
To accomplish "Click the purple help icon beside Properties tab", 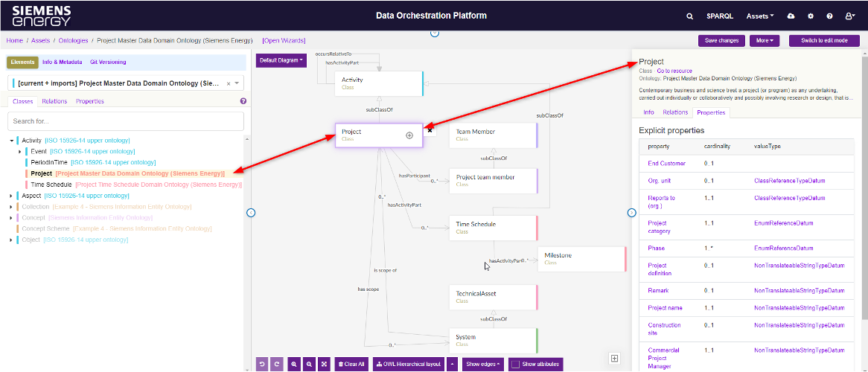I will point(243,101).
